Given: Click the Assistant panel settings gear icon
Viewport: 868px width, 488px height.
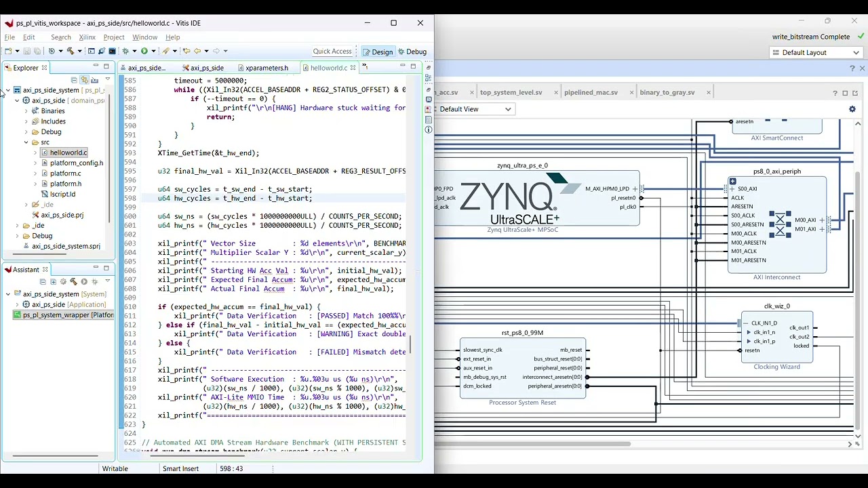Looking at the screenshot, I should (x=63, y=282).
